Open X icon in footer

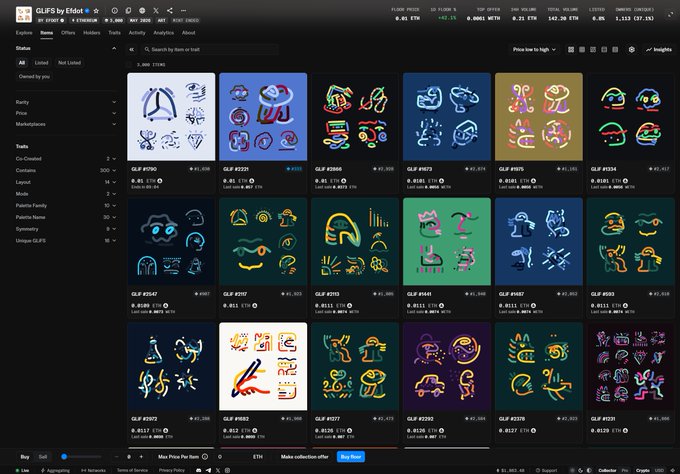218,470
